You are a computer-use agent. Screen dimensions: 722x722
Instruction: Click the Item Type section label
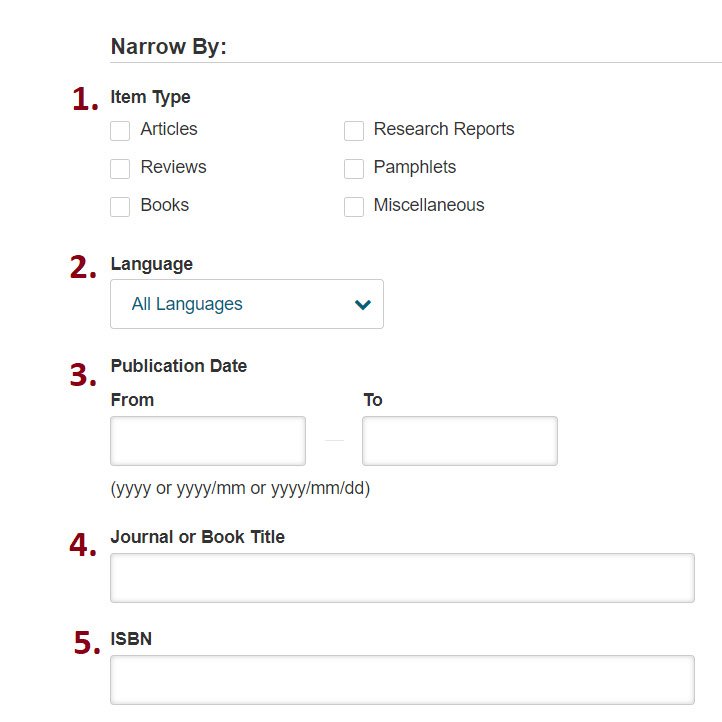click(151, 97)
